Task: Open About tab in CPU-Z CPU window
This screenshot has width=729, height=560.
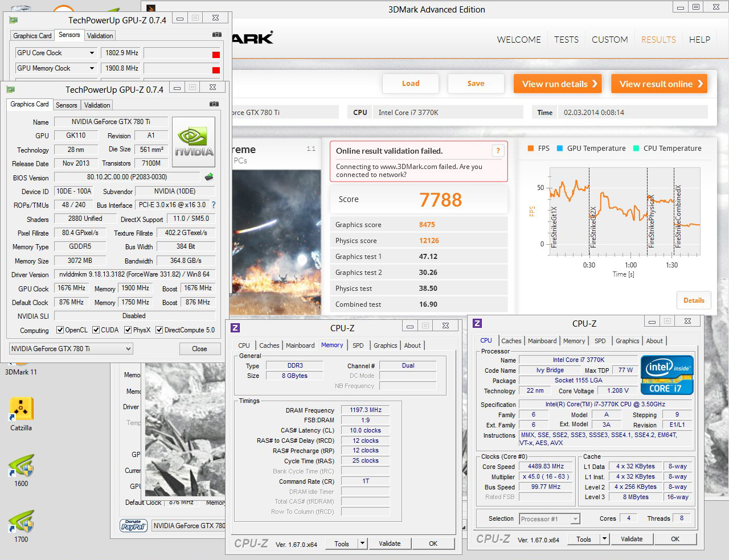Action: [x=654, y=341]
